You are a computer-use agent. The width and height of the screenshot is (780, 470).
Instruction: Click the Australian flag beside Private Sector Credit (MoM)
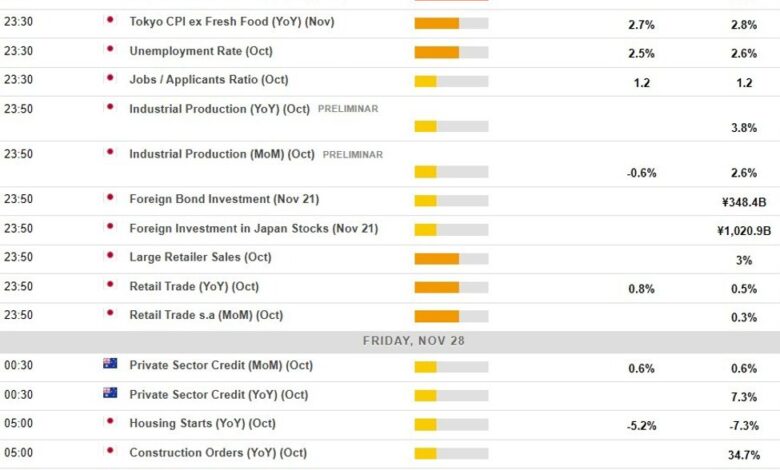(x=110, y=364)
